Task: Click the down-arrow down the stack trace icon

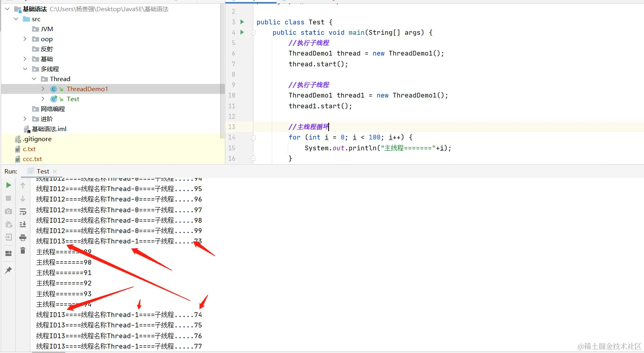Action: [23, 199]
